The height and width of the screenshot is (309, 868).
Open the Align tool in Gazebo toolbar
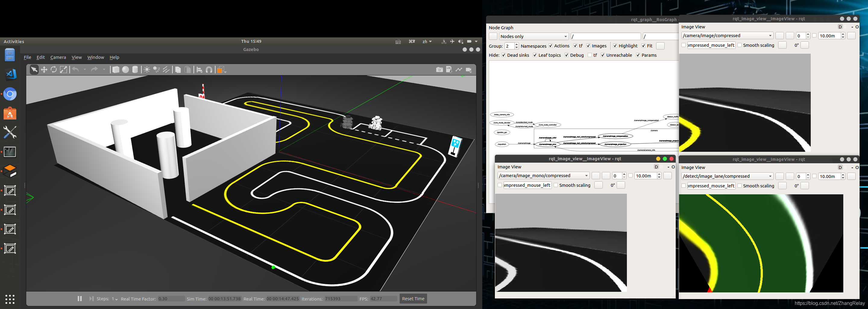click(x=200, y=69)
